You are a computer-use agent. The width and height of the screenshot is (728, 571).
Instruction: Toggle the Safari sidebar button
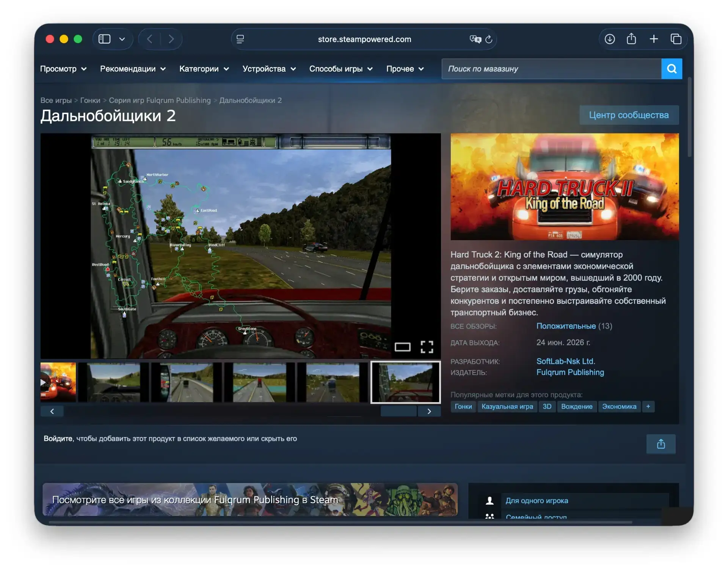104,39
